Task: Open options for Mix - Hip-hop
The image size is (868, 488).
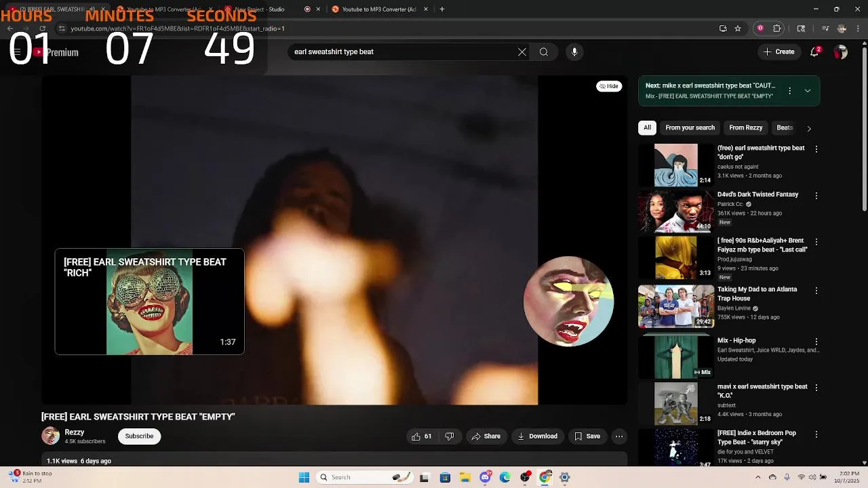Action: pyautogui.click(x=816, y=342)
